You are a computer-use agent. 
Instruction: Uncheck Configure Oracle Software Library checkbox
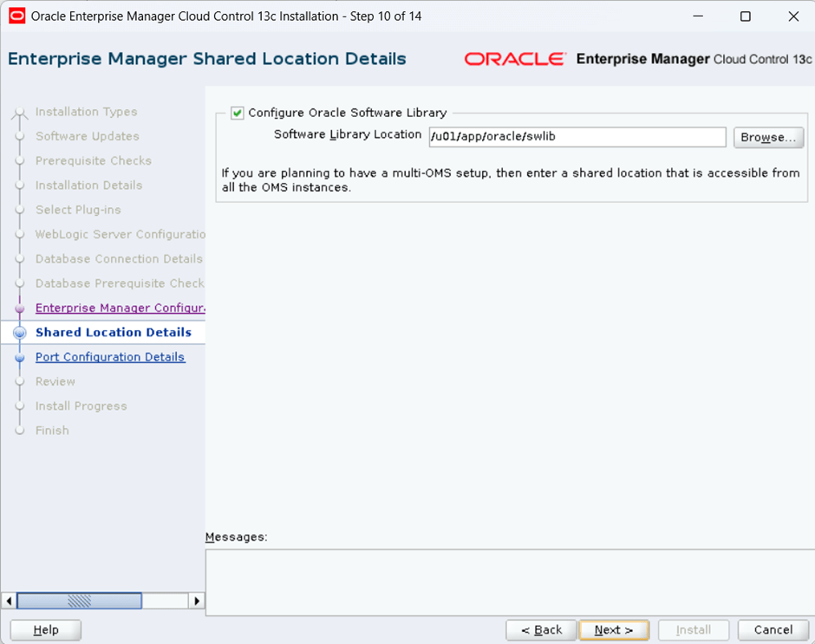coord(238,113)
